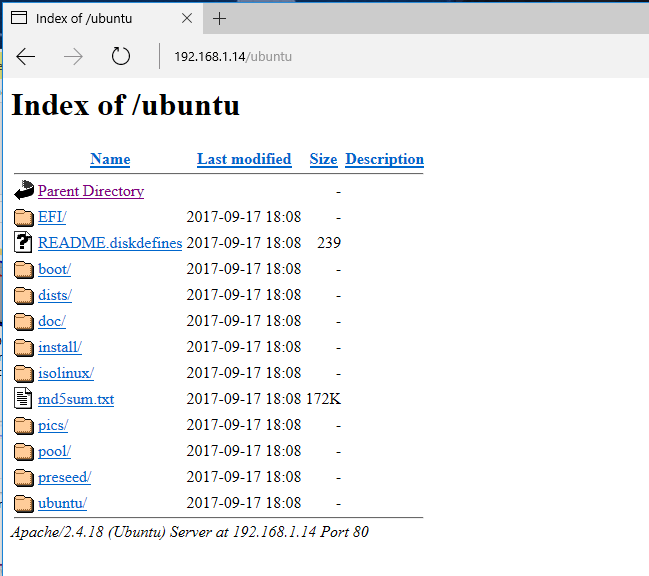Open the preseed/ folder link

click(x=64, y=477)
